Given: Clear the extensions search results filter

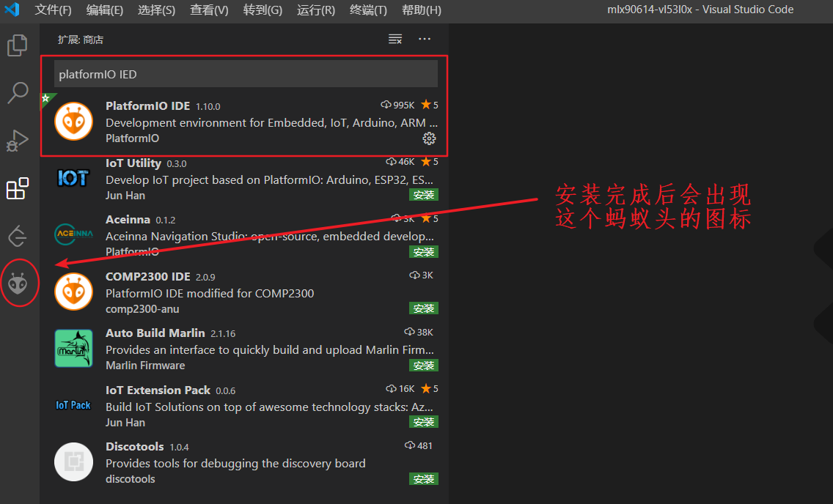Looking at the screenshot, I should tap(395, 39).
